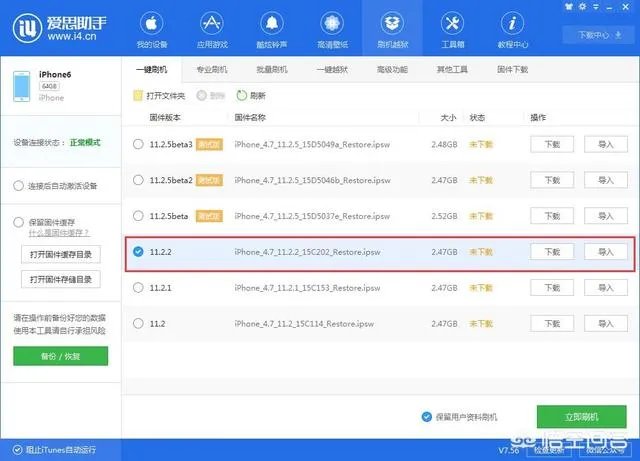640x461 pixels.
Task: Open 我的设备 (My Device) section
Action: click(x=151, y=30)
